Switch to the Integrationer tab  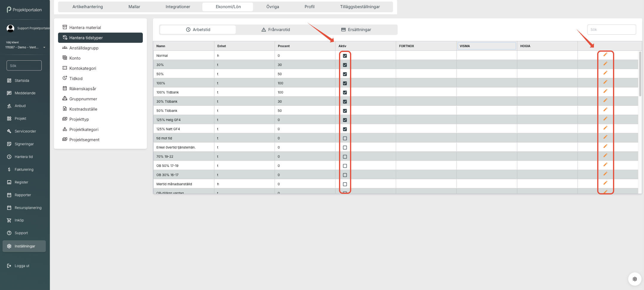(178, 7)
